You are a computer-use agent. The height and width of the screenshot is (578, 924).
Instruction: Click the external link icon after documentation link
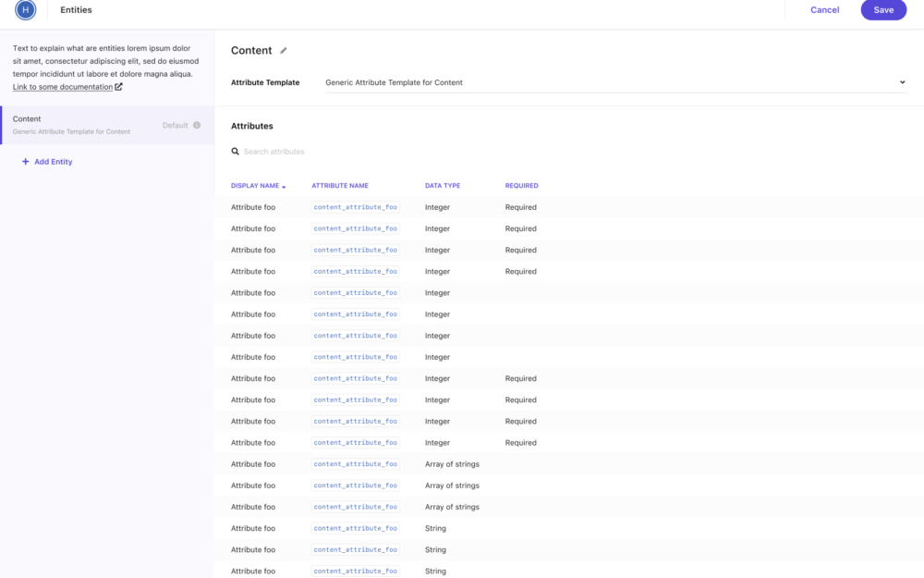pyautogui.click(x=118, y=87)
